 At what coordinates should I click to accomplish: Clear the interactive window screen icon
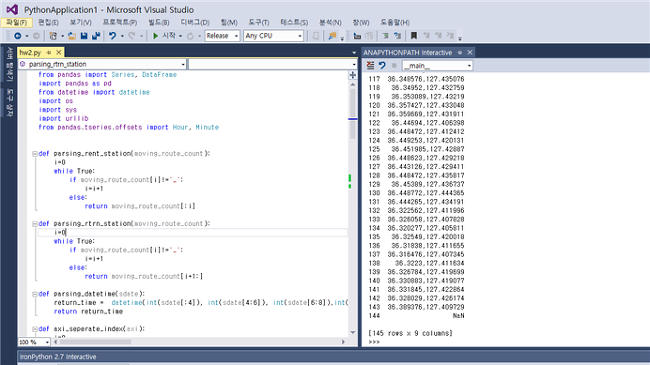pyautogui.click(x=371, y=66)
